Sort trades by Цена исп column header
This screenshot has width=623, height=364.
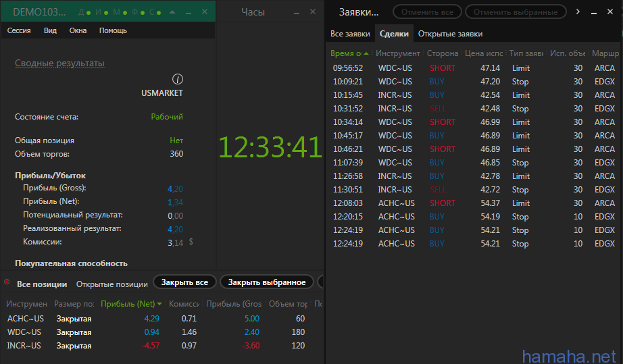[x=484, y=53]
